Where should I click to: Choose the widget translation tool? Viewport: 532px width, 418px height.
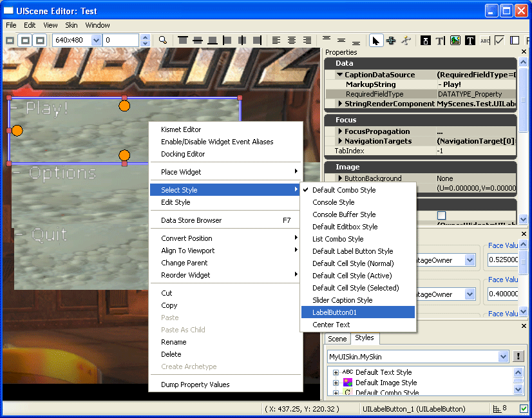(391, 40)
